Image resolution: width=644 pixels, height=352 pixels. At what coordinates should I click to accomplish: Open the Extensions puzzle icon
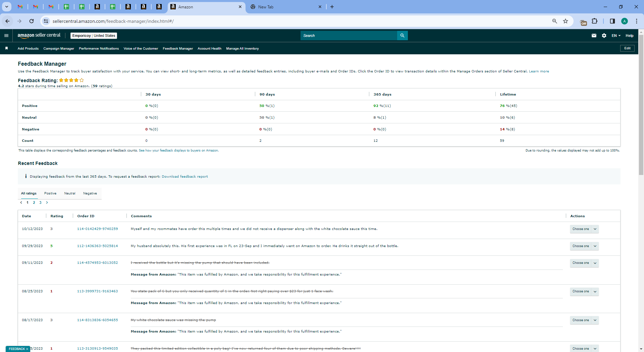595,21
